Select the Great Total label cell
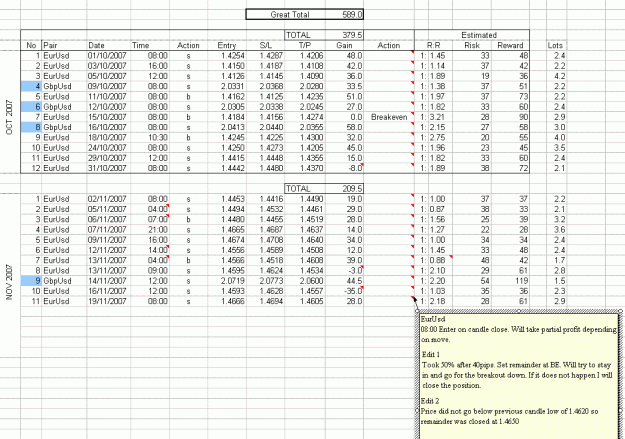Image resolution: width=625 pixels, height=439 pixels. (x=286, y=15)
